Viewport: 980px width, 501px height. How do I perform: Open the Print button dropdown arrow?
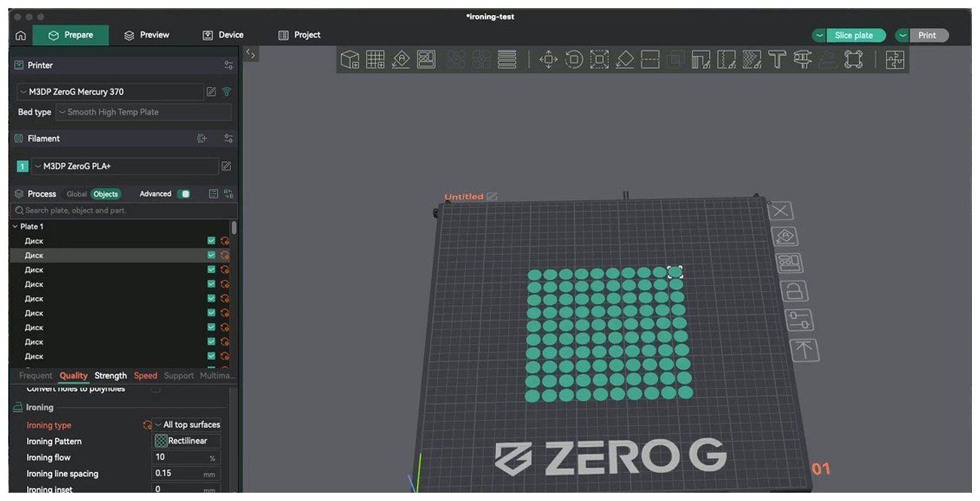[902, 35]
